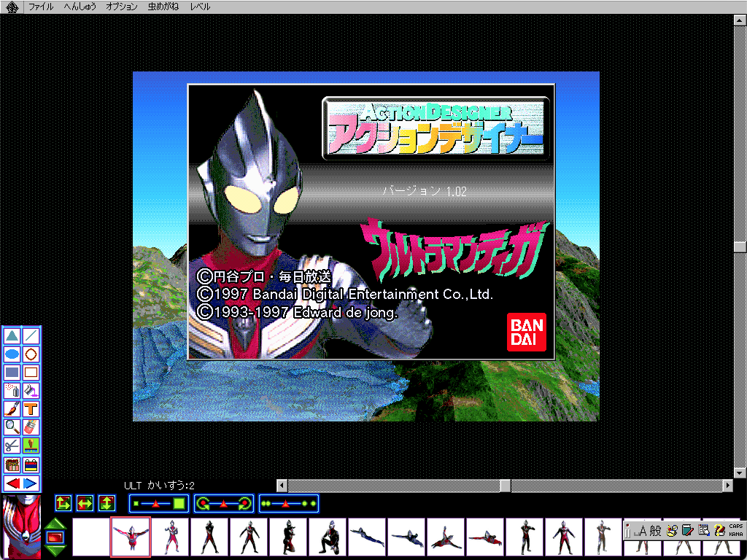747x560 pixels.
Task: Select the blank white stamp thumbnail
Action: (90, 537)
